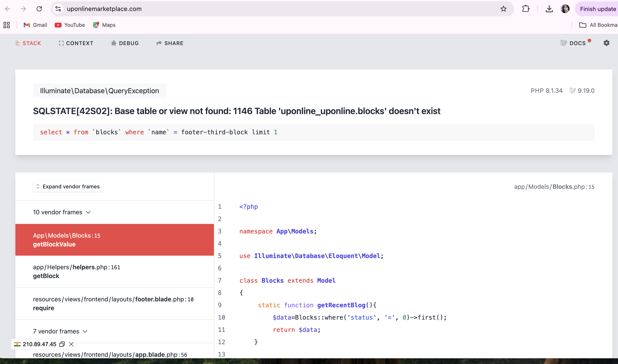This screenshot has height=364, width=618.
Task: Click Expand vendor frames button
Action: point(68,186)
